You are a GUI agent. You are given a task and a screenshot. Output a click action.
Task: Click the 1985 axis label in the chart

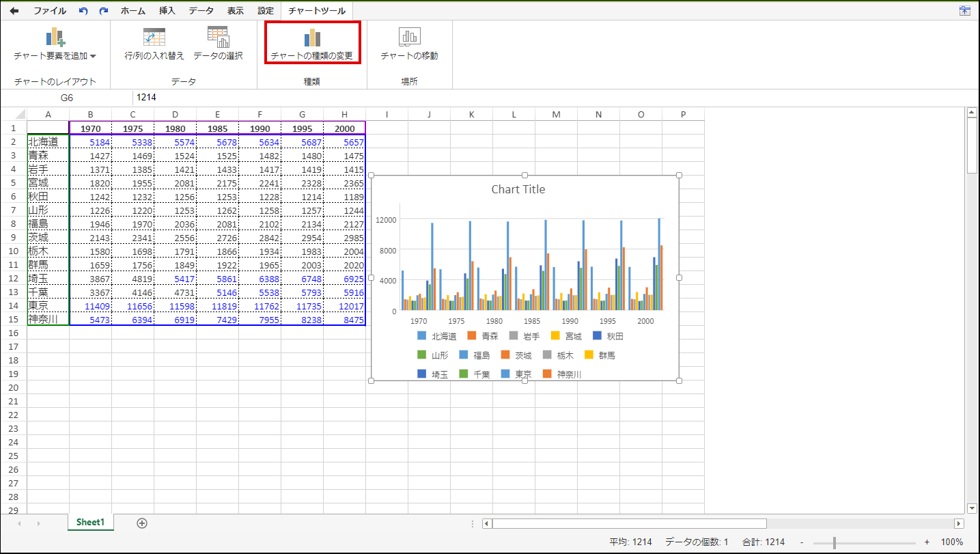tap(532, 321)
